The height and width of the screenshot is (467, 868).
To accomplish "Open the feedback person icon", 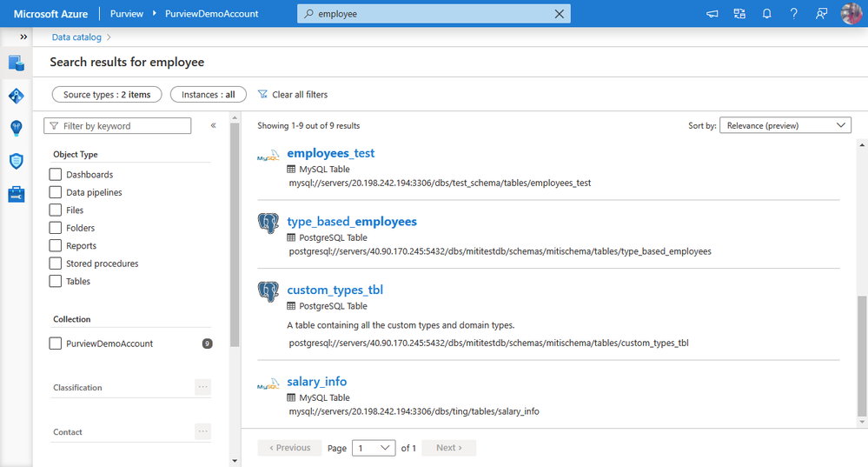I will tap(821, 14).
